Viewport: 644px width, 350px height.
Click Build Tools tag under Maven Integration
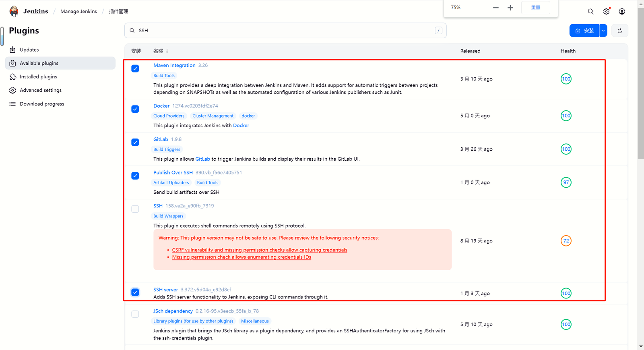click(x=164, y=75)
